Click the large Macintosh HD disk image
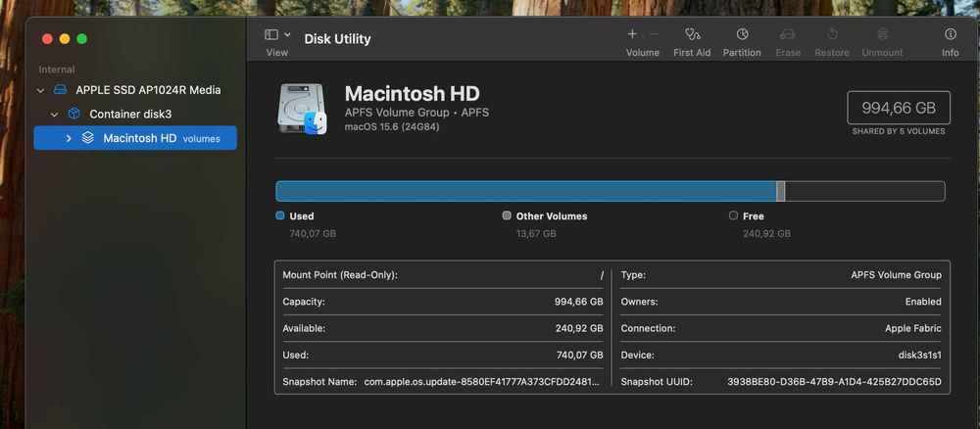This screenshot has width=980, height=429. tap(303, 109)
